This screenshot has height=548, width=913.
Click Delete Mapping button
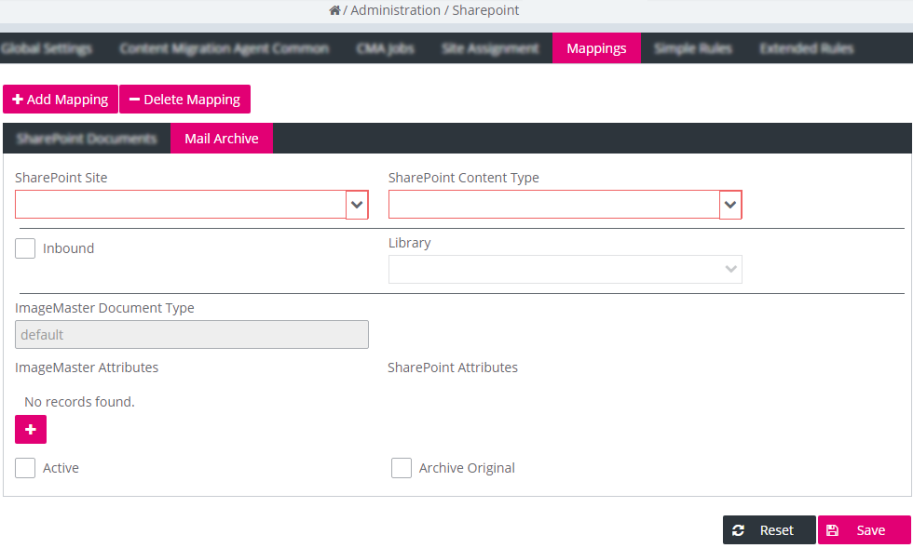185,99
